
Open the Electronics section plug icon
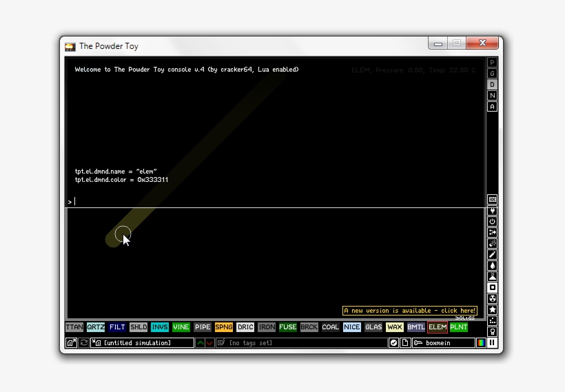coord(492,210)
